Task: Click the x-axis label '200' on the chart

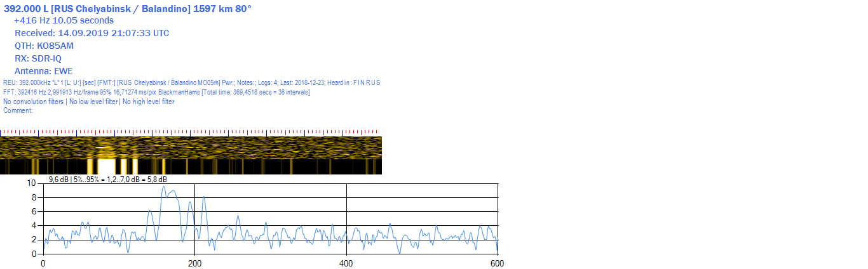Action: [194, 263]
